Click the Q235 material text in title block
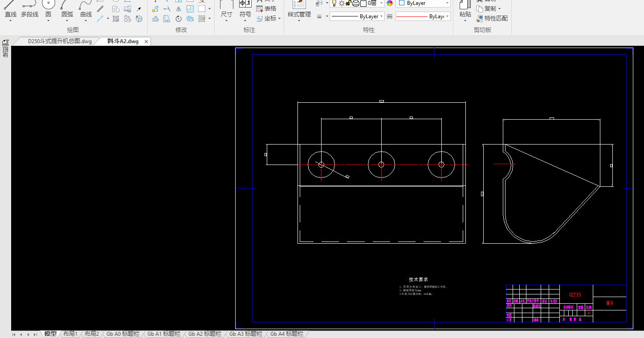644x338 pixels. point(576,295)
